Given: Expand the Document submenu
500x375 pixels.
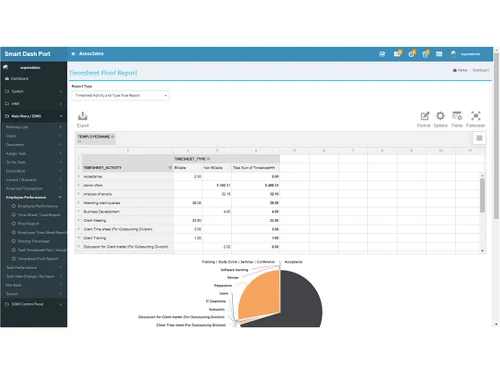Looking at the screenshot, I should click(x=33, y=145).
